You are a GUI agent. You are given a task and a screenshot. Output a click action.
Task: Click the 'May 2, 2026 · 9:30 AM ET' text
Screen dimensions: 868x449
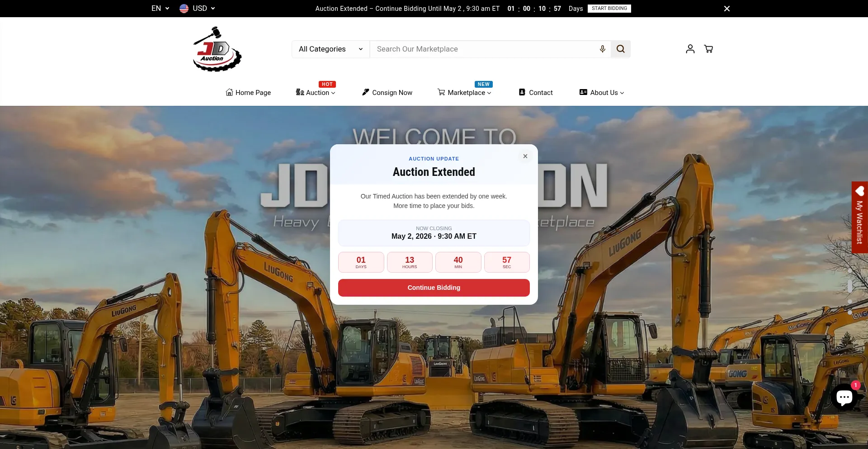tap(434, 236)
